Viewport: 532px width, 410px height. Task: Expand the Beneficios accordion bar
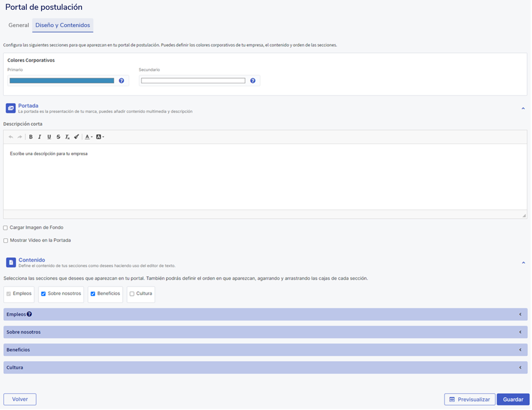pos(265,350)
